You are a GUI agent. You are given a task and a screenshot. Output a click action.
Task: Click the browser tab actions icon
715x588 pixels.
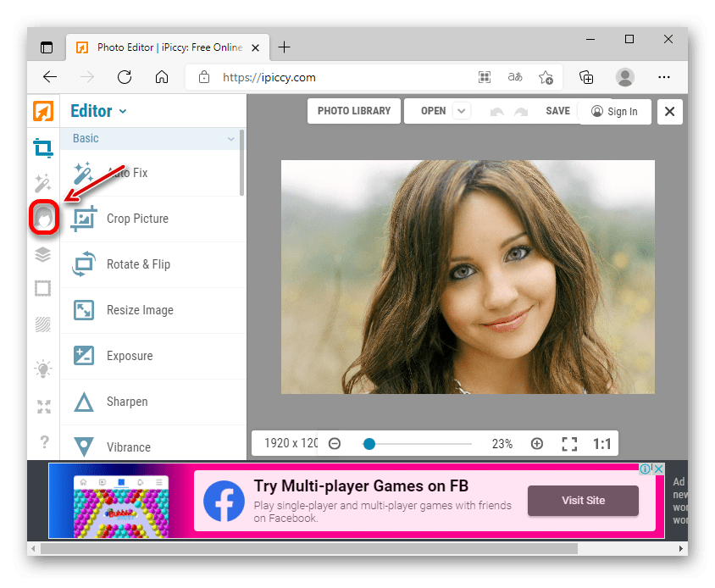(x=47, y=47)
